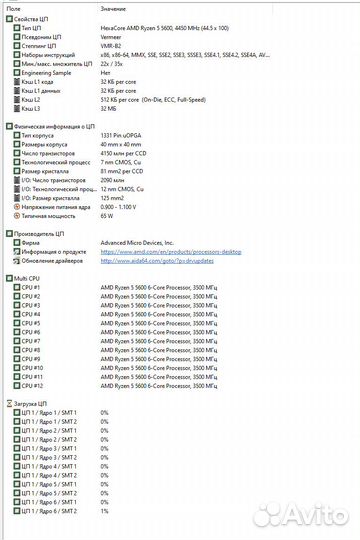This screenshot has width=360, height=540.
Task: Select the CPU #9 row
Action: click(115, 359)
